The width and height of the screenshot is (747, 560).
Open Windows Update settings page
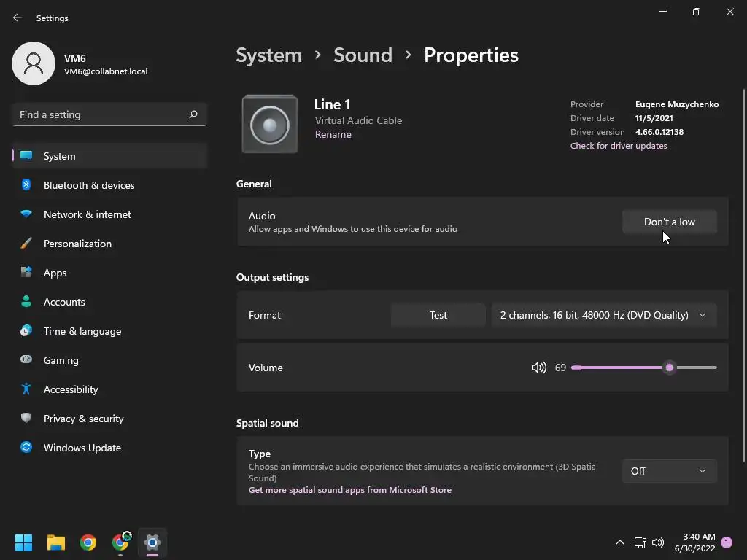click(82, 448)
